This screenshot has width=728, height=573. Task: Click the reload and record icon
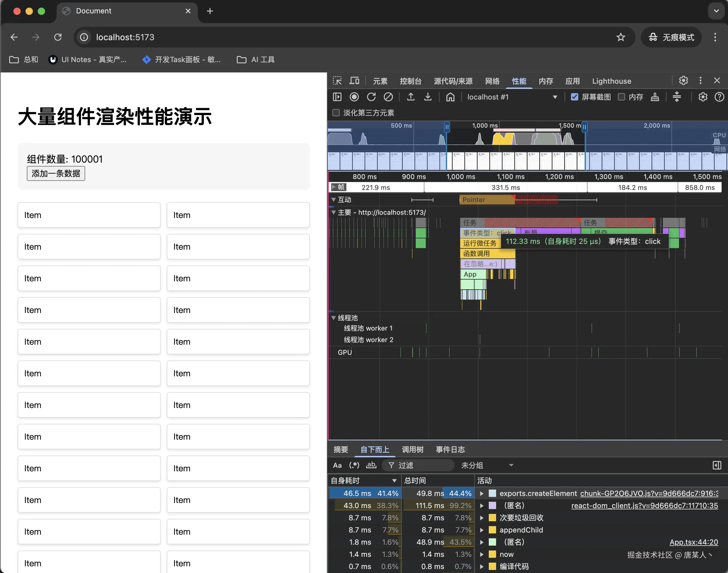(x=371, y=97)
